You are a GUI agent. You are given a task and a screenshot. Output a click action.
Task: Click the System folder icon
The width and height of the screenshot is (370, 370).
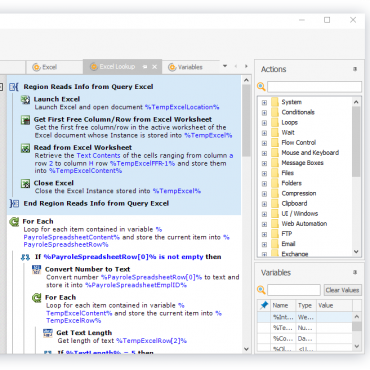(275, 102)
